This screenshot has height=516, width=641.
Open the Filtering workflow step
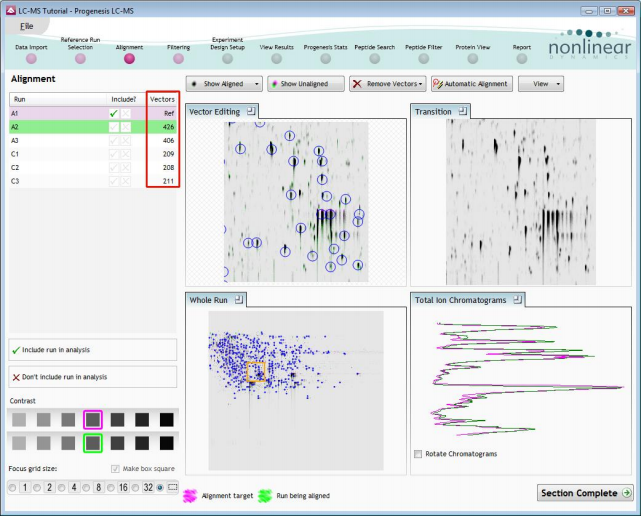(x=178, y=58)
